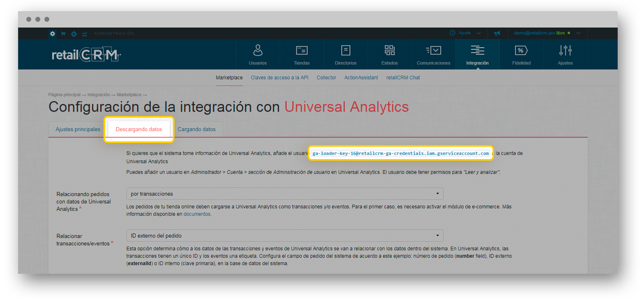Screen dimensions: 644x305
Task: Click the ADMINSTRACIÓN label in top bar
Action: 114,34
